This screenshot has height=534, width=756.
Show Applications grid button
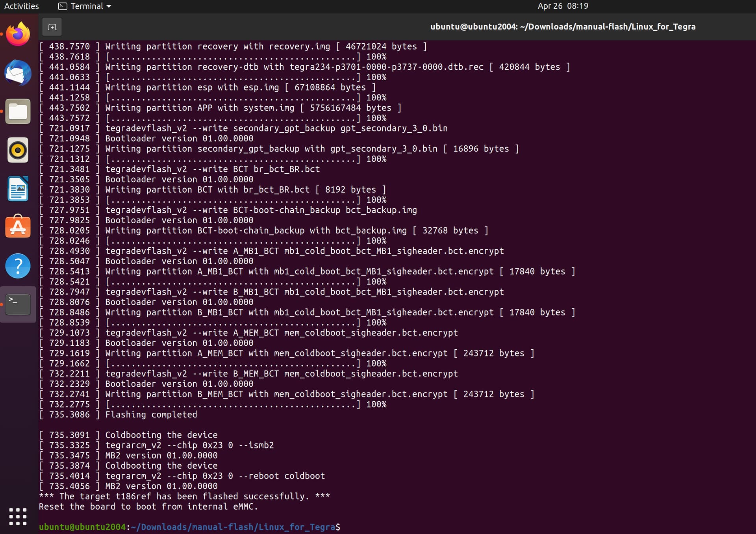pos(18,516)
